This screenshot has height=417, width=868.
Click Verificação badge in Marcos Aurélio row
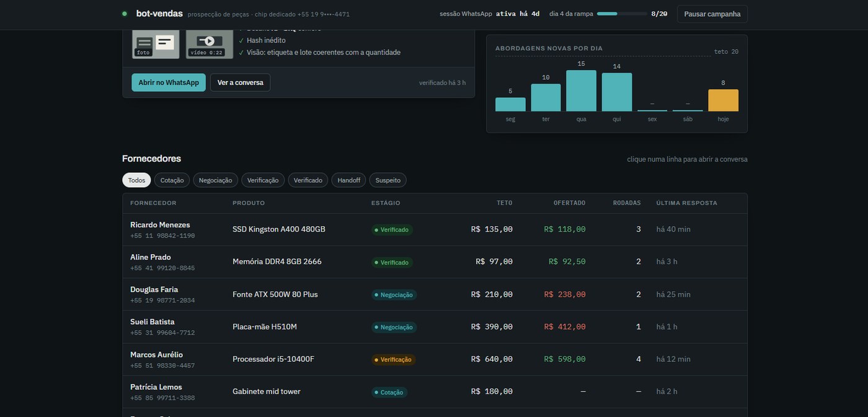[x=393, y=359]
